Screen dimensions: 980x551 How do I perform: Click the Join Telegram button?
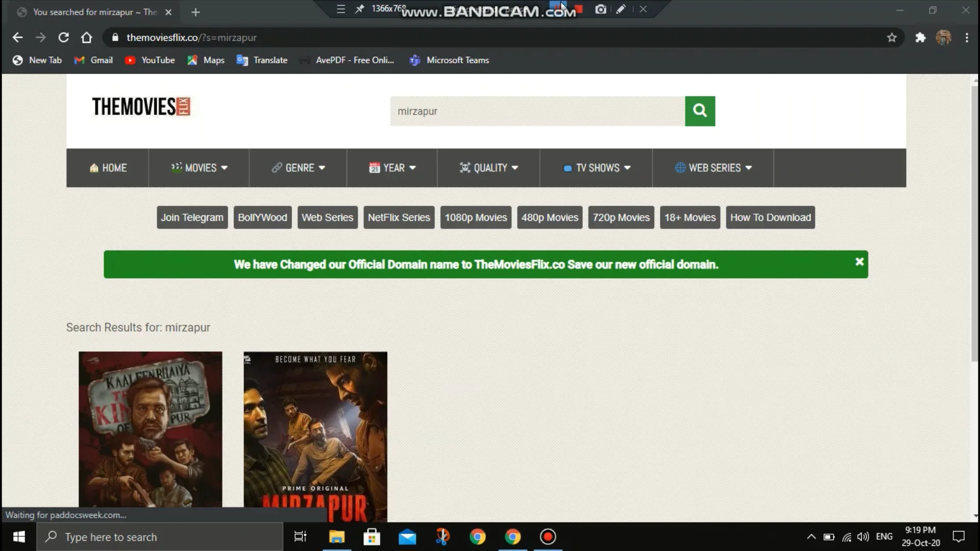pyautogui.click(x=192, y=217)
